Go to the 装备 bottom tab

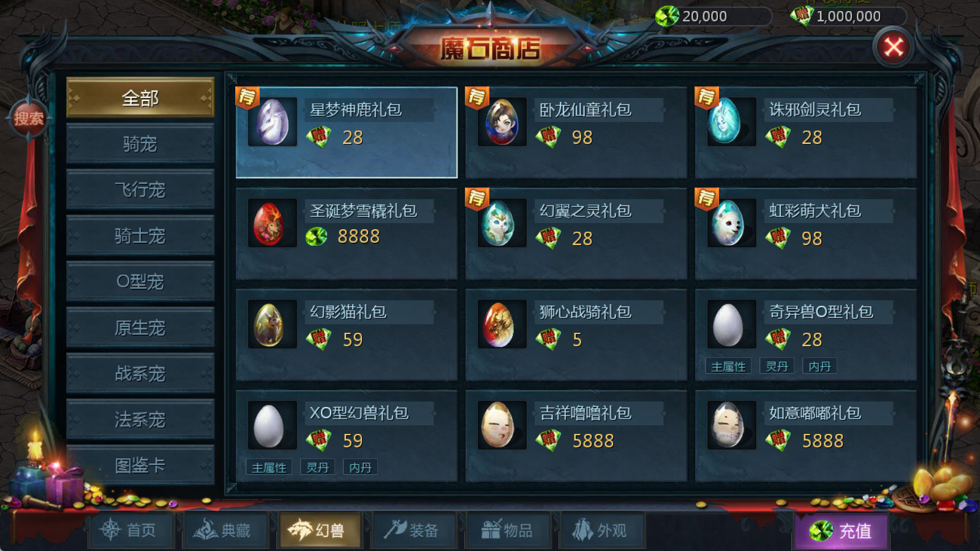[x=412, y=530]
